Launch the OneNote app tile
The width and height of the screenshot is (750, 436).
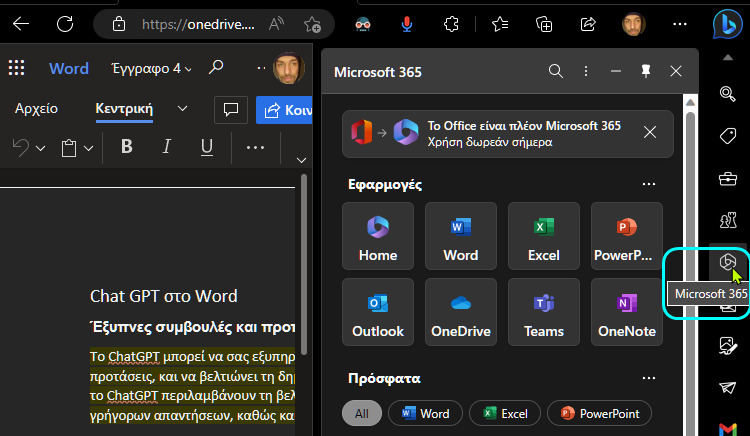627,312
